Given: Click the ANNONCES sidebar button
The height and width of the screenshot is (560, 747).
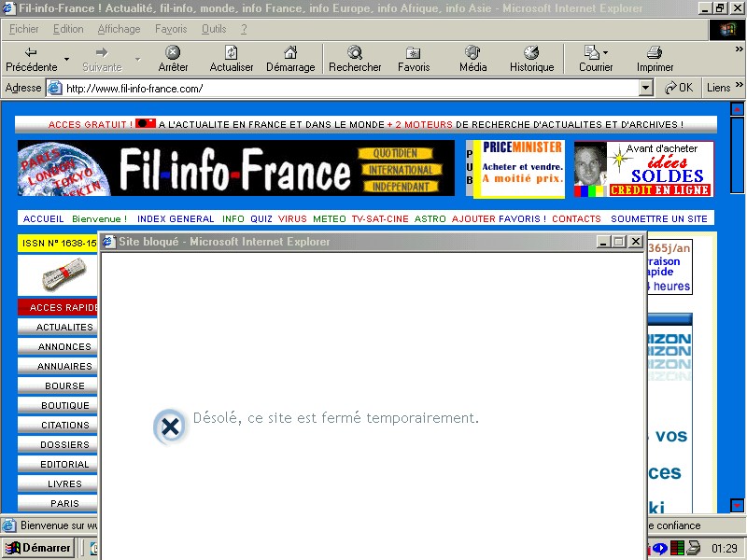Looking at the screenshot, I should coord(58,346).
